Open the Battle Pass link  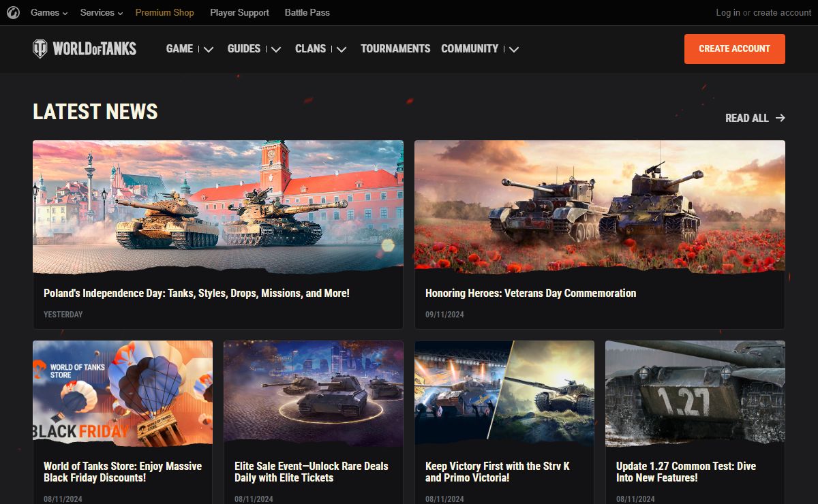pyautogui.click(x=307, y=12)
